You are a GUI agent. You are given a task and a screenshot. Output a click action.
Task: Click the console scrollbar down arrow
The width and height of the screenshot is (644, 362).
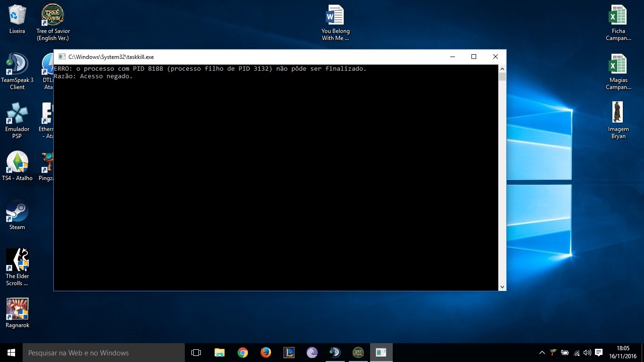point(502,287)
